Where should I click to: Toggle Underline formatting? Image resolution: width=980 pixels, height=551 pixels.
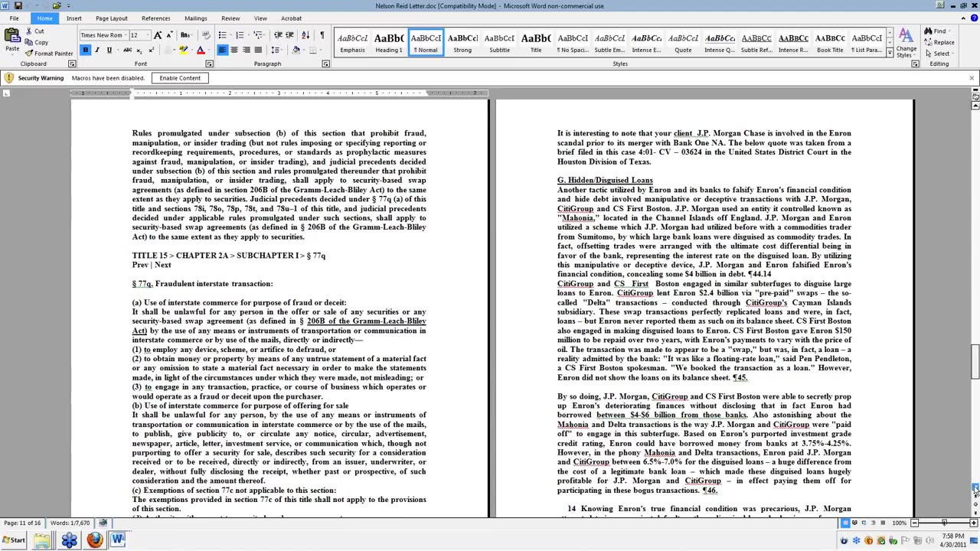click(x=109, y=51)
